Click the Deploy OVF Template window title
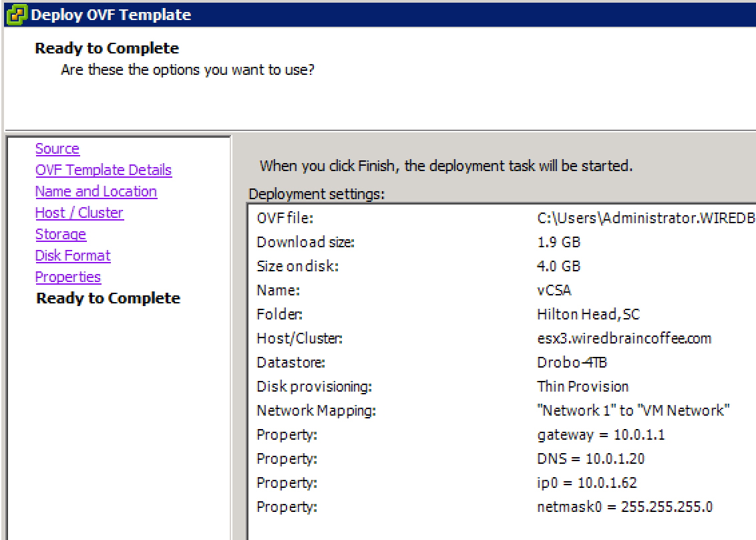Viewport: 756px width, 540px height. pos(111,15)
